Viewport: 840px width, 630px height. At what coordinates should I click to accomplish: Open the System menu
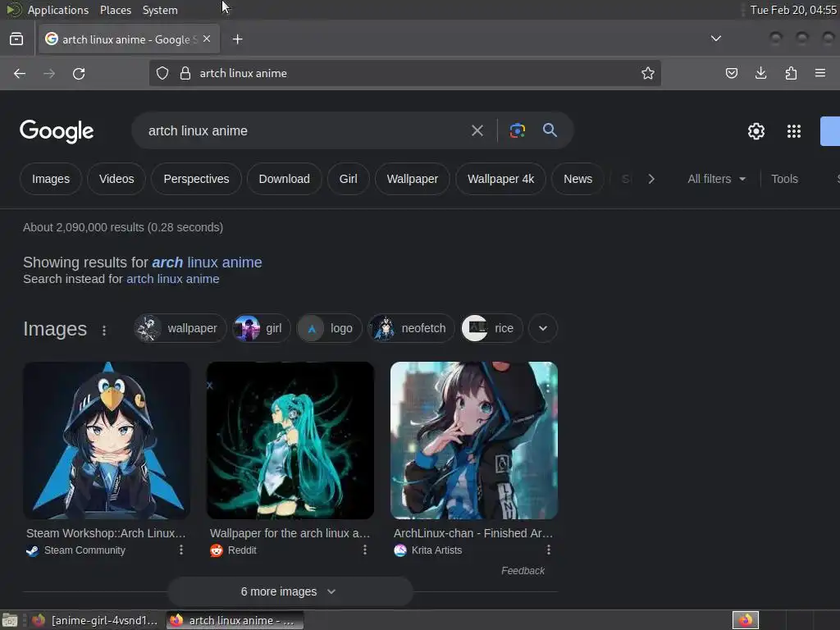coord(160,10)
